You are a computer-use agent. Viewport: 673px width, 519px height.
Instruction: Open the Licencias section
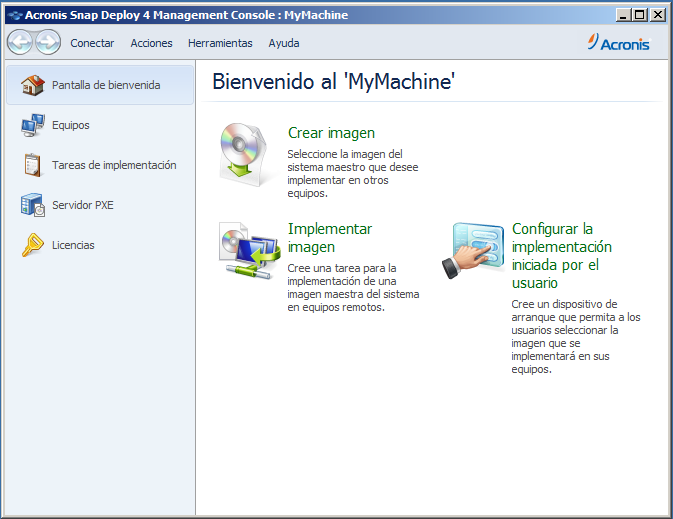click(100, 245)
